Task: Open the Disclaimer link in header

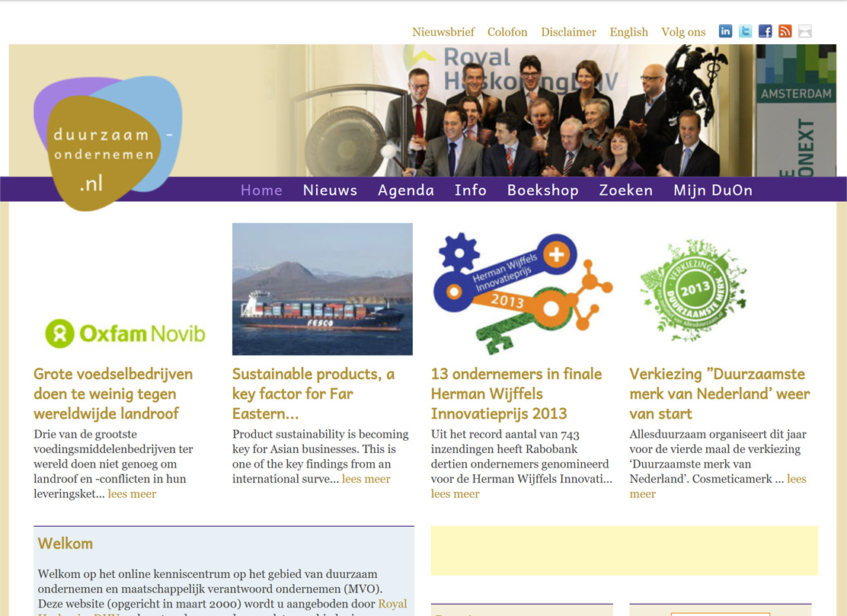Action: [568, 32]
